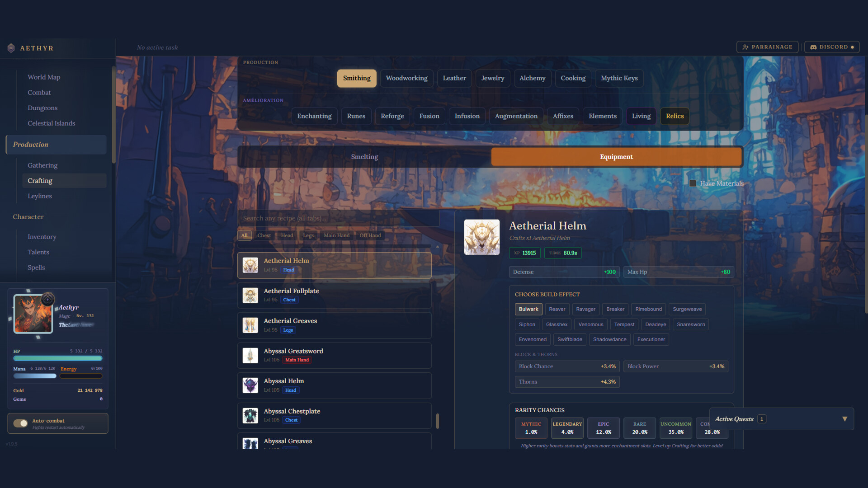868x488 pixels.
Task: Click the Mana progress bar
Action: [x=35, y=376]
